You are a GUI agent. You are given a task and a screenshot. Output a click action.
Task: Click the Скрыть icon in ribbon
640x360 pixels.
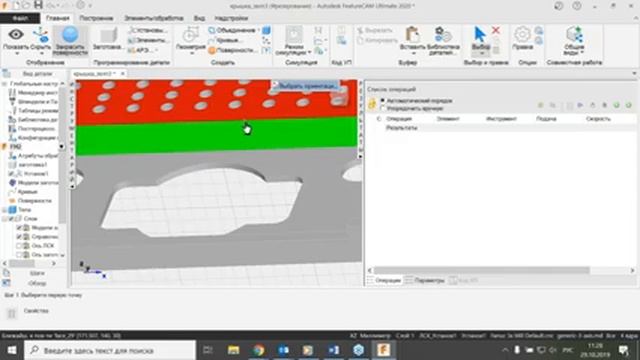pyautogui.click(x=41, y=35)
